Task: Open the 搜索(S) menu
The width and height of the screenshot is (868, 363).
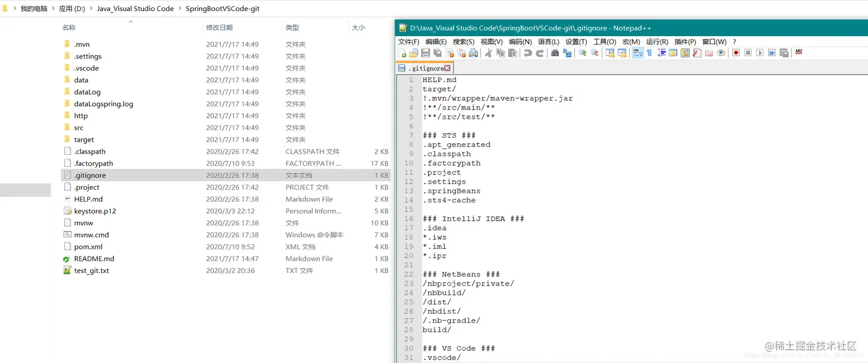Action: pos(463,42)
